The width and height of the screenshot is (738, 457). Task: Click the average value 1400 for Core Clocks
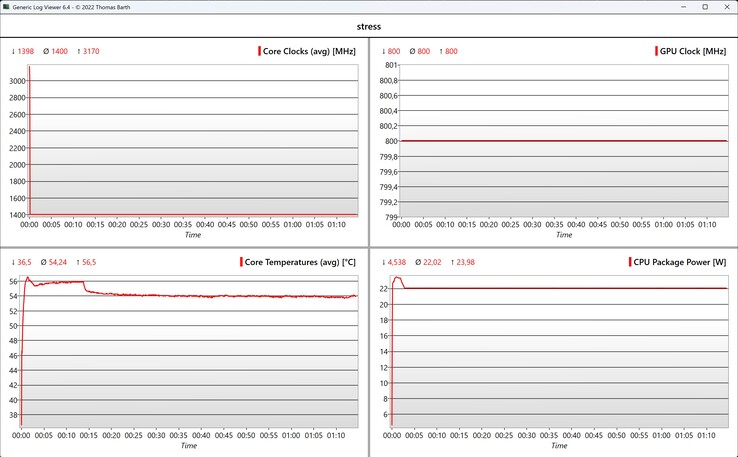pyautogui.click(x=59, y=51)
